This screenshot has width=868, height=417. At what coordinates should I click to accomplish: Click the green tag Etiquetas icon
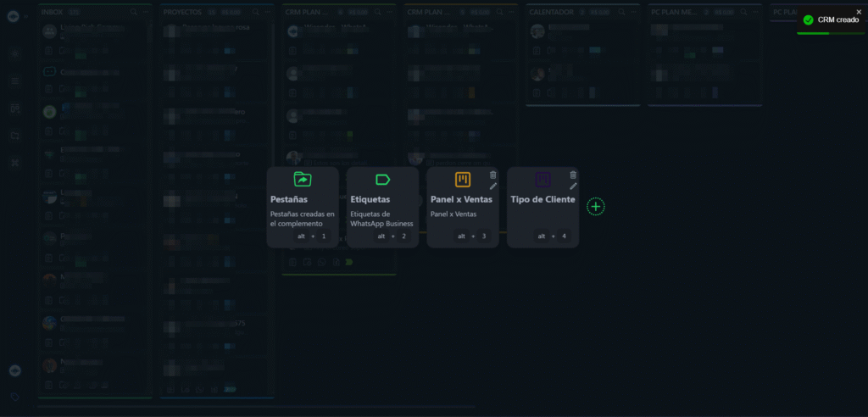[x=382, y=179]
